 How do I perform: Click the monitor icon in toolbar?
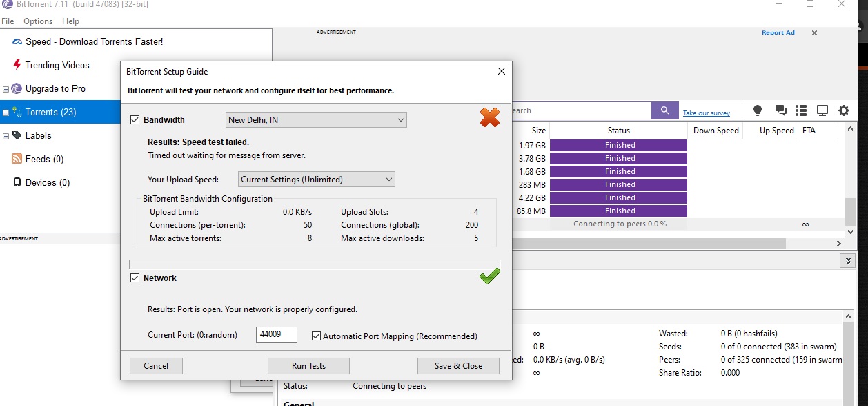pos(822,110)
